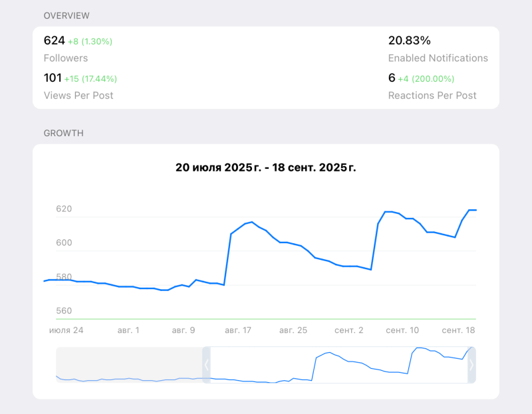Click the greyed-out area of the mini chart

(128, 365)
